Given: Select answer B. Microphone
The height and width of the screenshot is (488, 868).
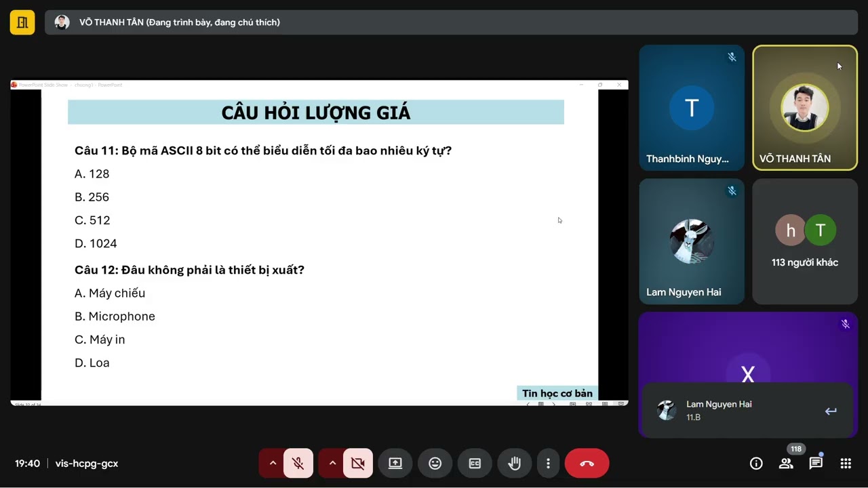Looking at the screenshot, I should (x=115, y=317).
